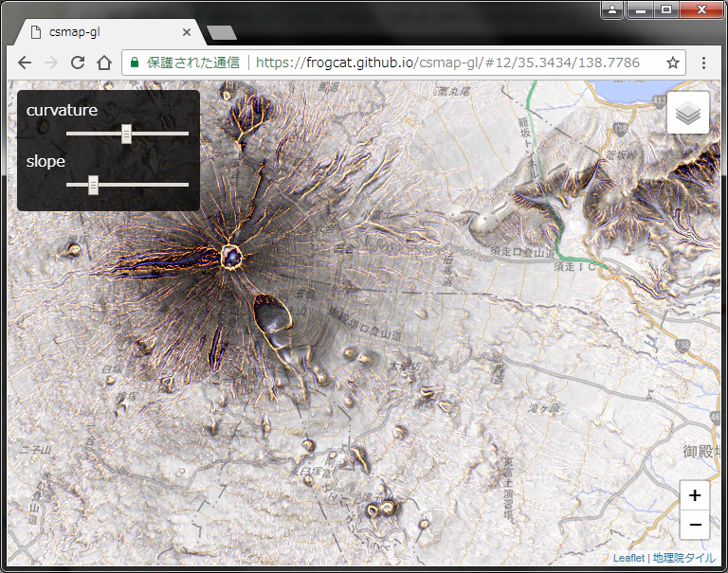Minimize the Chrome window

(640, 9)
